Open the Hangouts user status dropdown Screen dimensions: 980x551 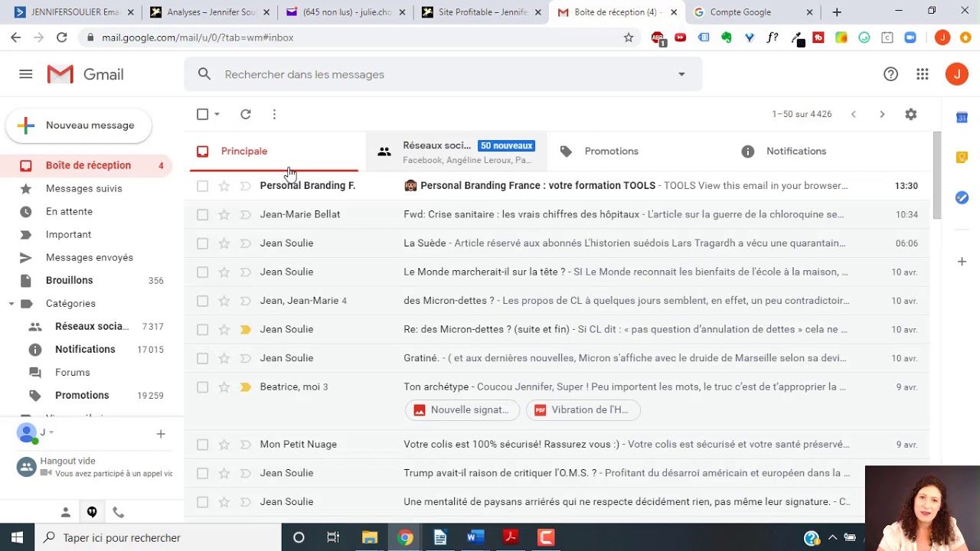click(51, 432)
